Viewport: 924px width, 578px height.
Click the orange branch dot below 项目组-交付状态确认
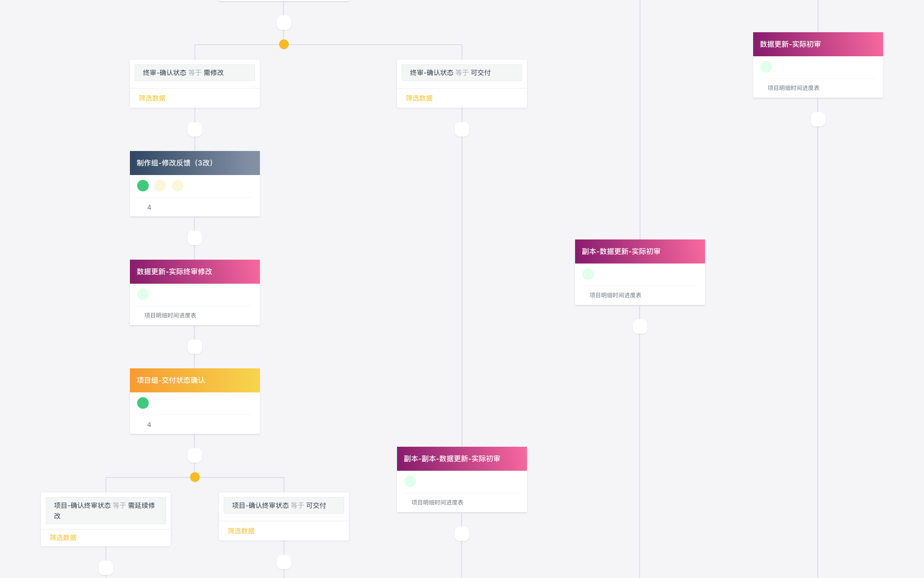click(195, 477)
